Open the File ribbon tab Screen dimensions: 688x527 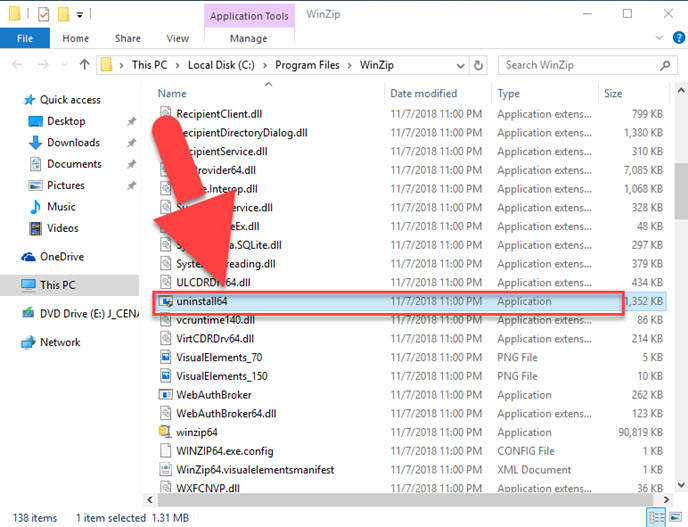click(x=25, y=38)
